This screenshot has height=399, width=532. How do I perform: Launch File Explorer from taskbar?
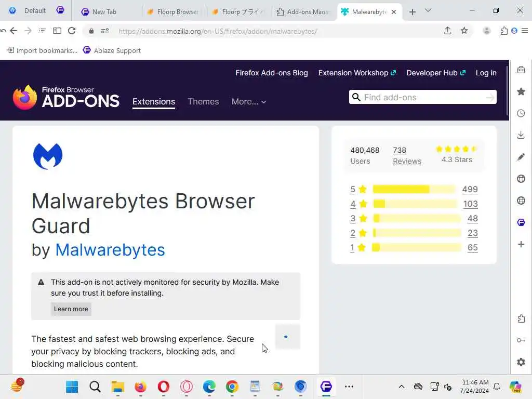118,387
